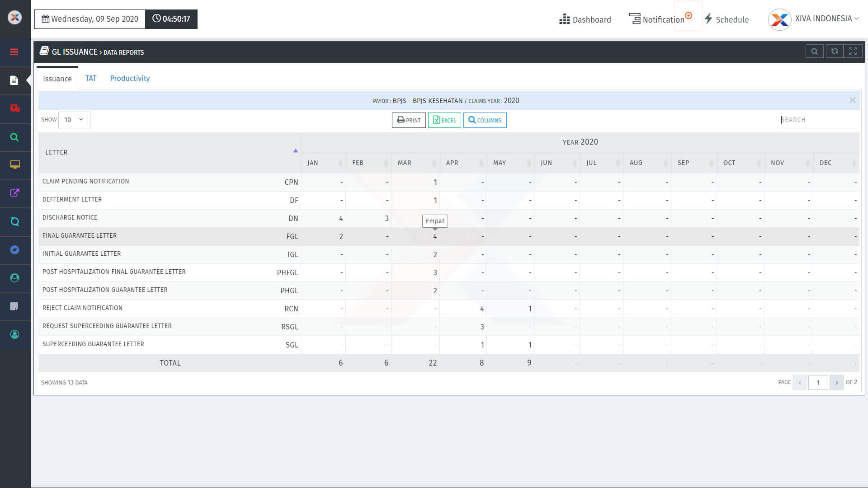Open the Show 10 entries dropdown
The width and height of the screenshot is (868, 488).
point(74,120)
